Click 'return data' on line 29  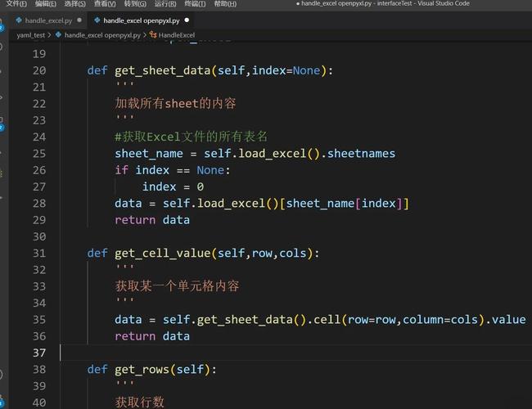pos(152,220)
